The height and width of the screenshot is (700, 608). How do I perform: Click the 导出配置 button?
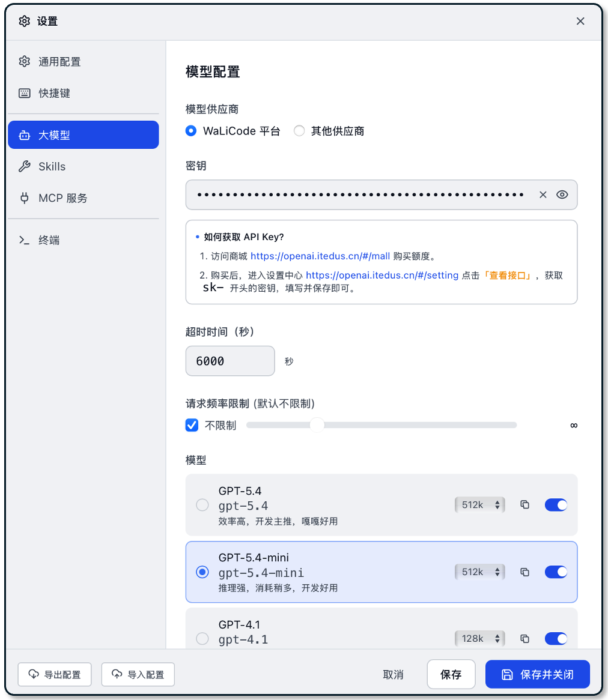[x=55, y=675]
